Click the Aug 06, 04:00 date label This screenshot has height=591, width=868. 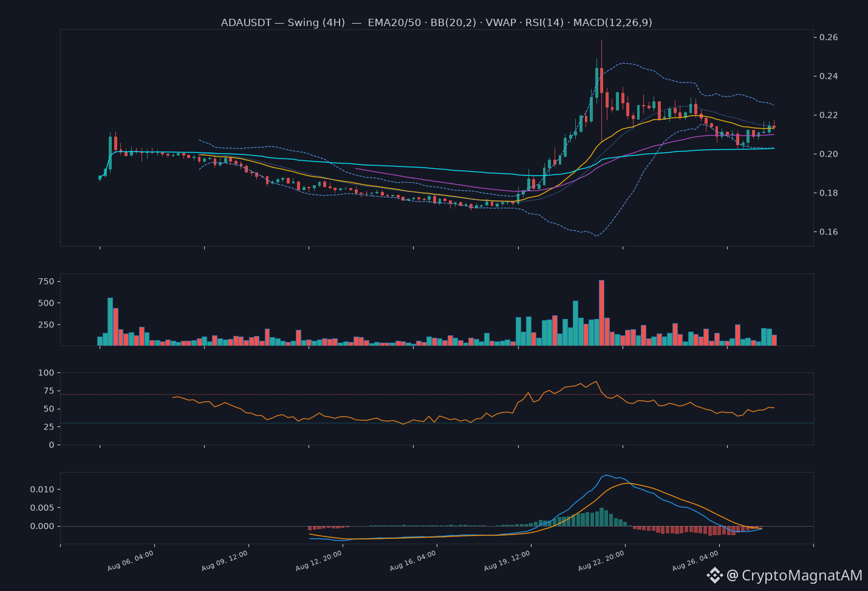[x=131, y=561]
